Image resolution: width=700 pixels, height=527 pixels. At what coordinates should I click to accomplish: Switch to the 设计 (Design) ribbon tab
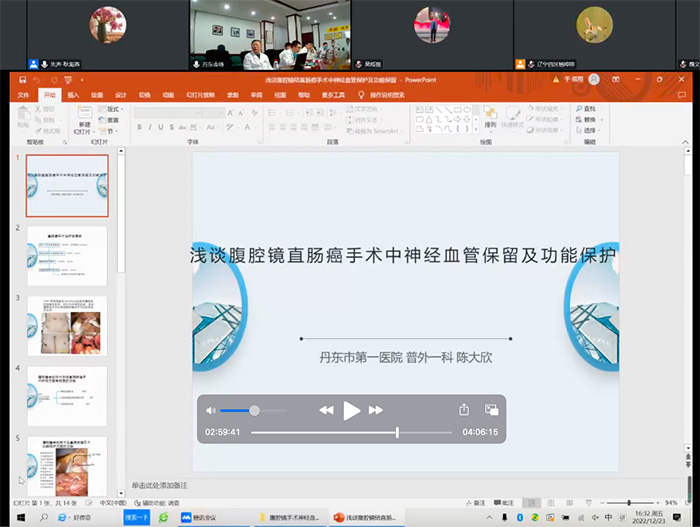pyautogui.click(x=120, y=95)
